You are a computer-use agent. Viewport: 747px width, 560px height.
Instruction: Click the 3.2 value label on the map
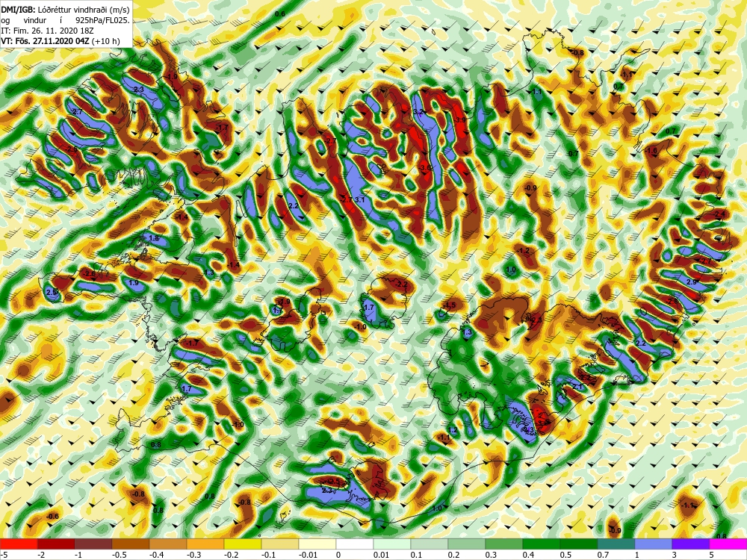(419, 112)
